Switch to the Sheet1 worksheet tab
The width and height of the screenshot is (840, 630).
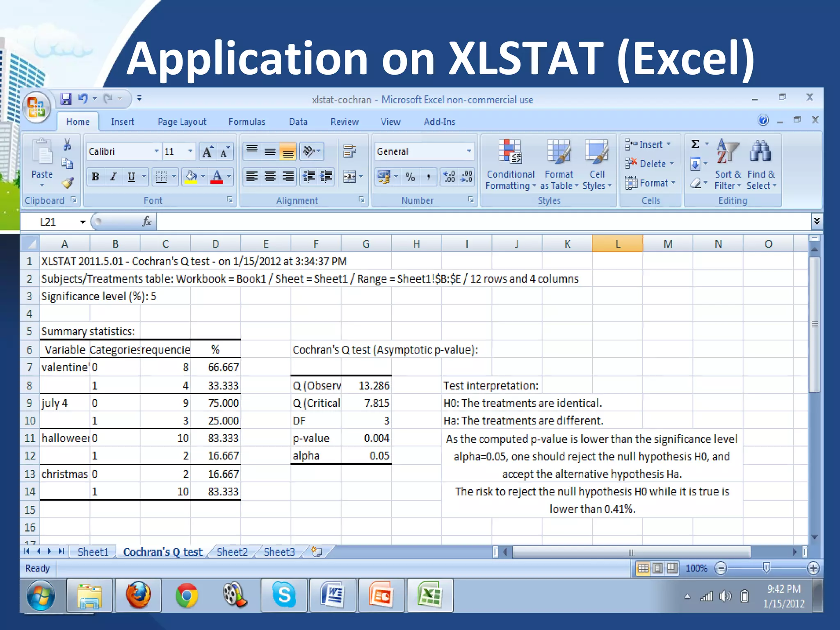(x=93, y=552)
